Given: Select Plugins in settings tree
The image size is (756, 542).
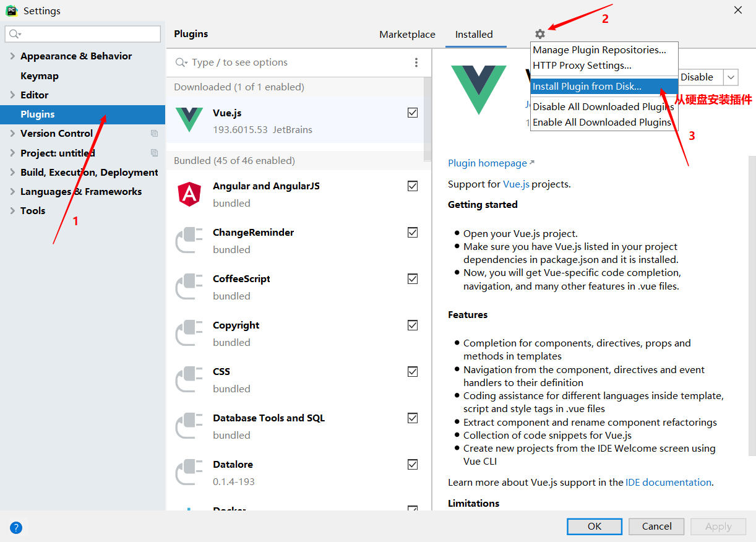Looking at the screenshot, I should coord(82,114).
